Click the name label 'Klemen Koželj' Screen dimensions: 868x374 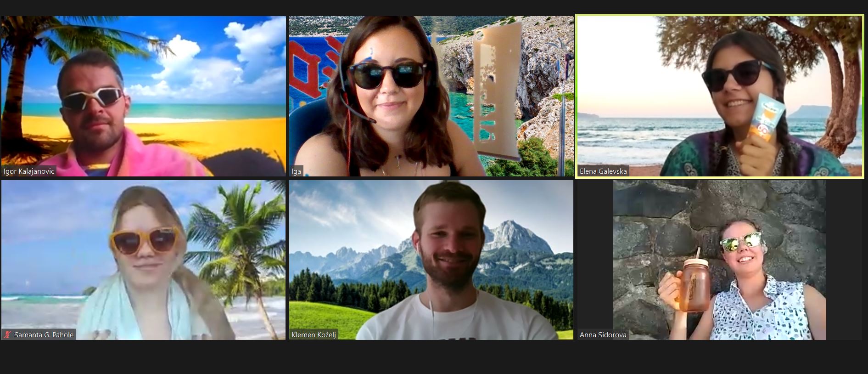[314, 334]
